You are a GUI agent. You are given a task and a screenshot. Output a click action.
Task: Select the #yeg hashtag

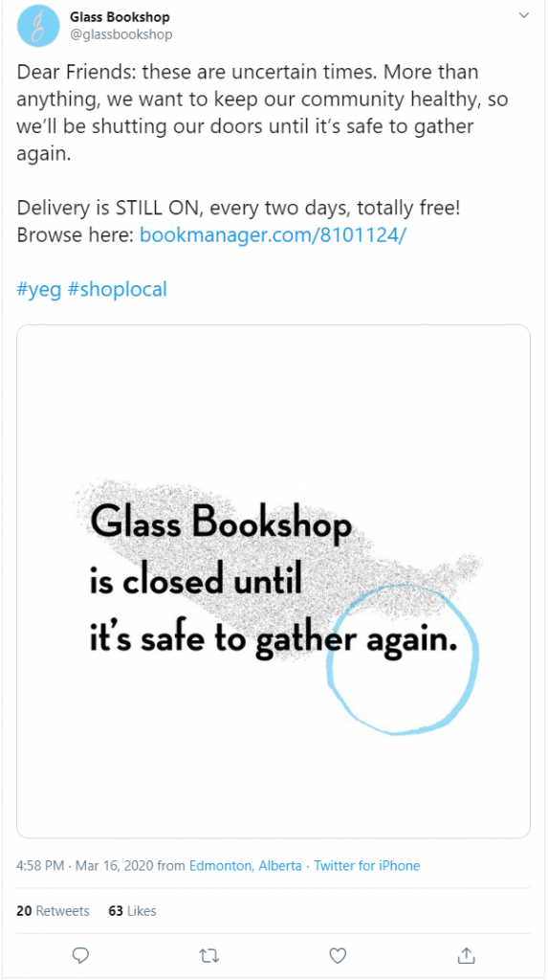point(39,290)
